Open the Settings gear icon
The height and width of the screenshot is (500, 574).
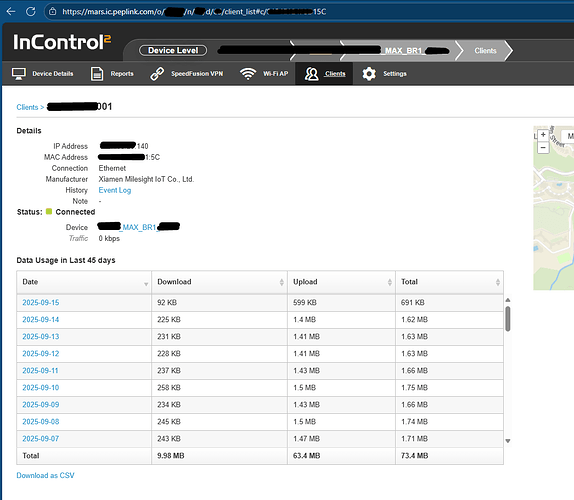(x=369, y=74)
